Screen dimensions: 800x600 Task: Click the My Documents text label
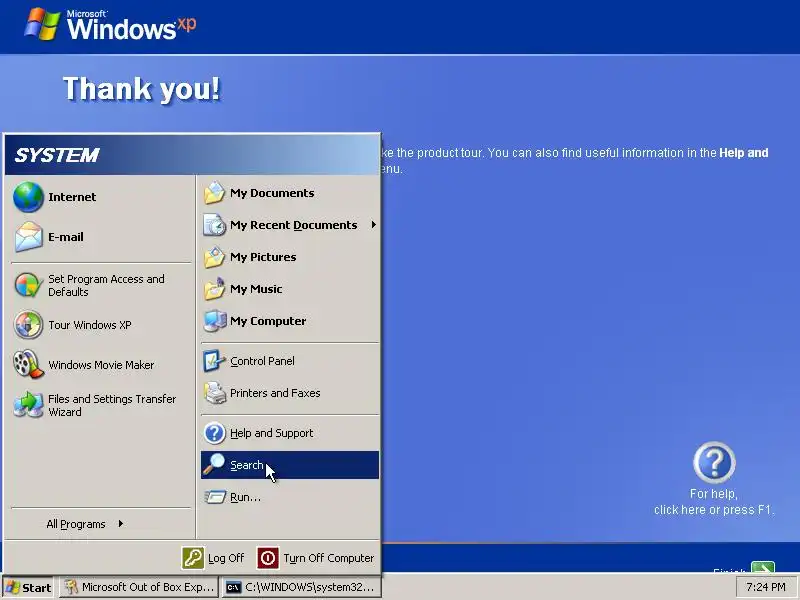click(272, 193)
